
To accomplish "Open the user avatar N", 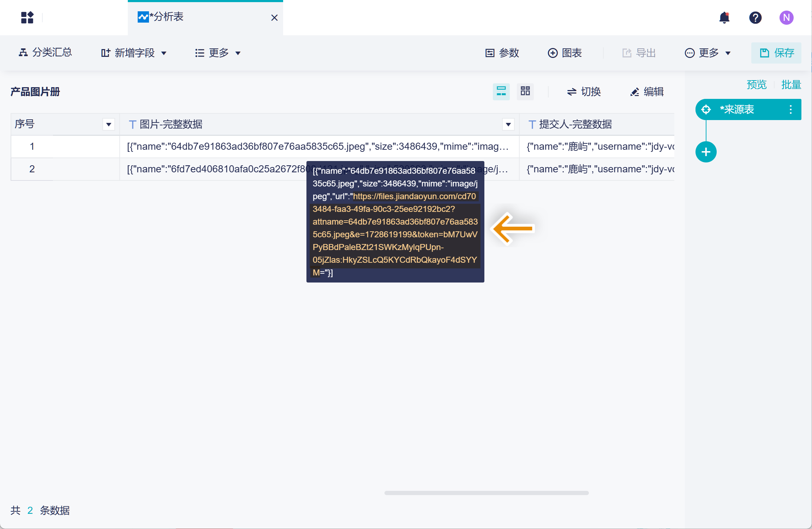I will 786,17.
